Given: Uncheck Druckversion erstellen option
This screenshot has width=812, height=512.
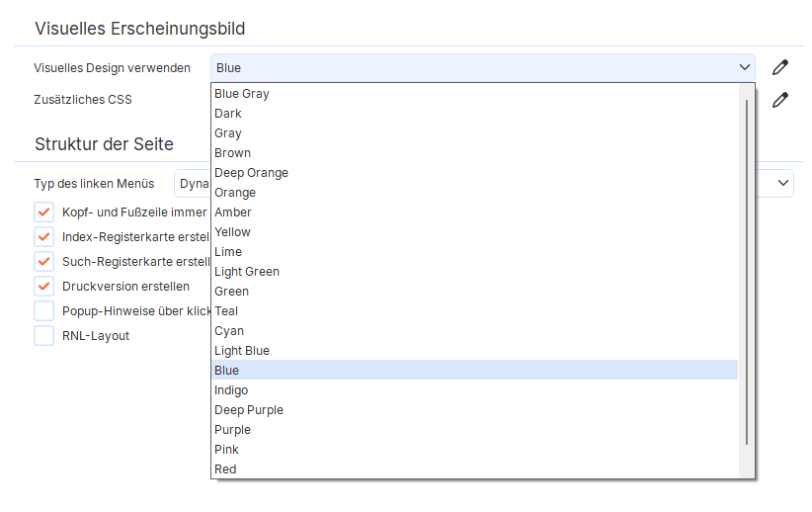Looking at the screenshot, I should click(44, 287).
